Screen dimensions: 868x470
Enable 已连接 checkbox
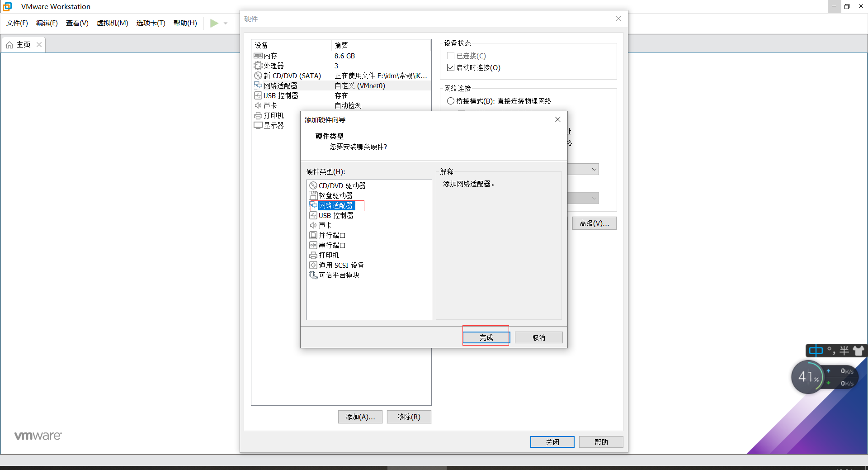point(450,56)
